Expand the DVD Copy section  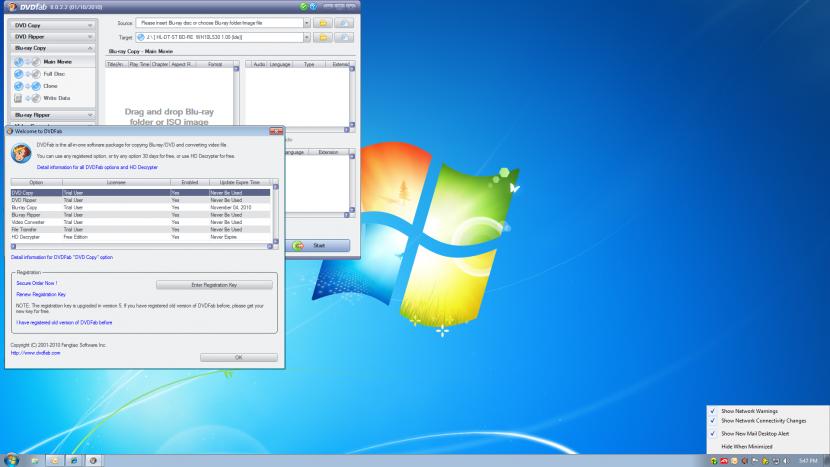[x=52, y=25]
